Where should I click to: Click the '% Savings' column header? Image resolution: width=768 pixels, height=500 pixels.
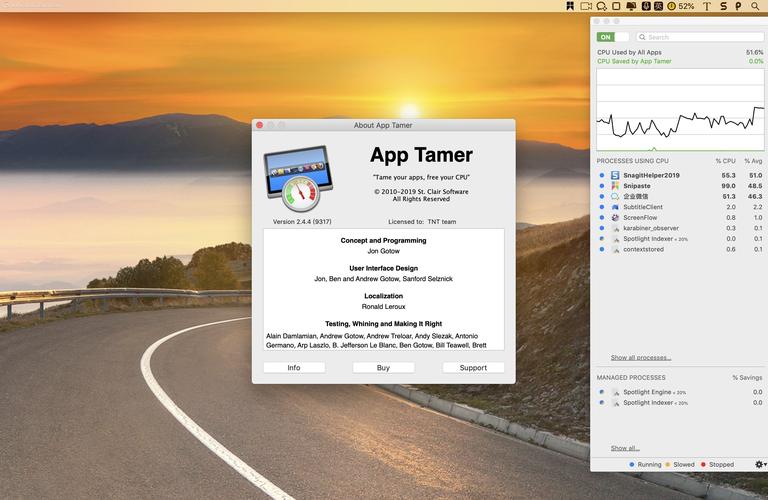click(747, 378)
